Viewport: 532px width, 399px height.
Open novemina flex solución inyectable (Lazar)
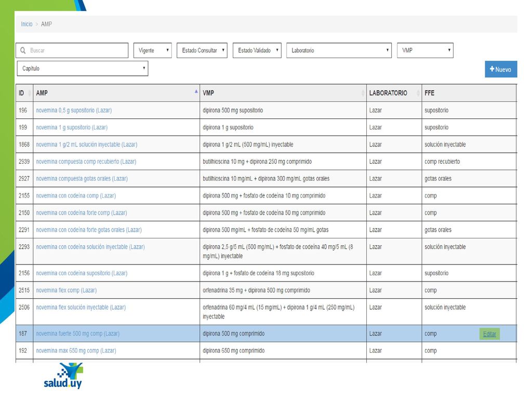coord(81,308)
